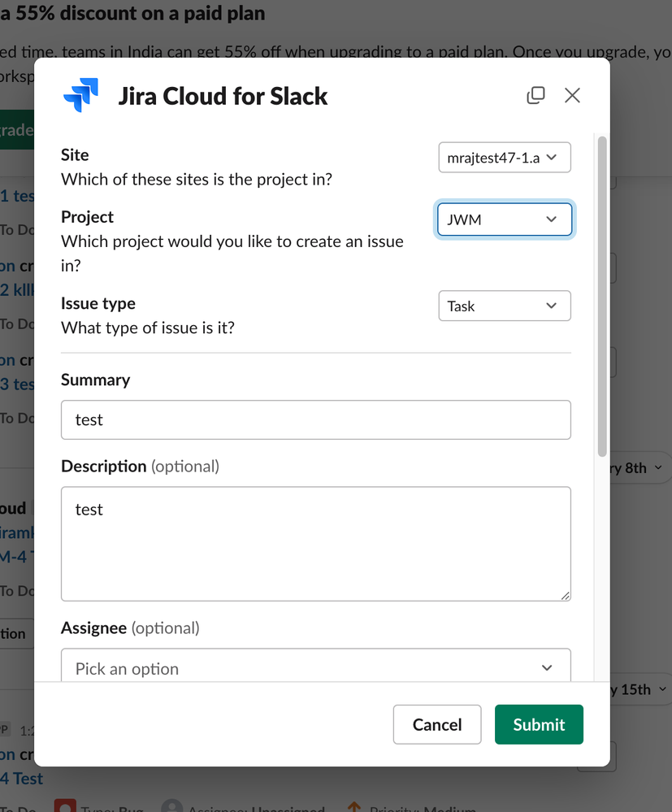Click 'Which of these sites is the project in?'
Screen dimensions: 672x812
click(197, 179)
